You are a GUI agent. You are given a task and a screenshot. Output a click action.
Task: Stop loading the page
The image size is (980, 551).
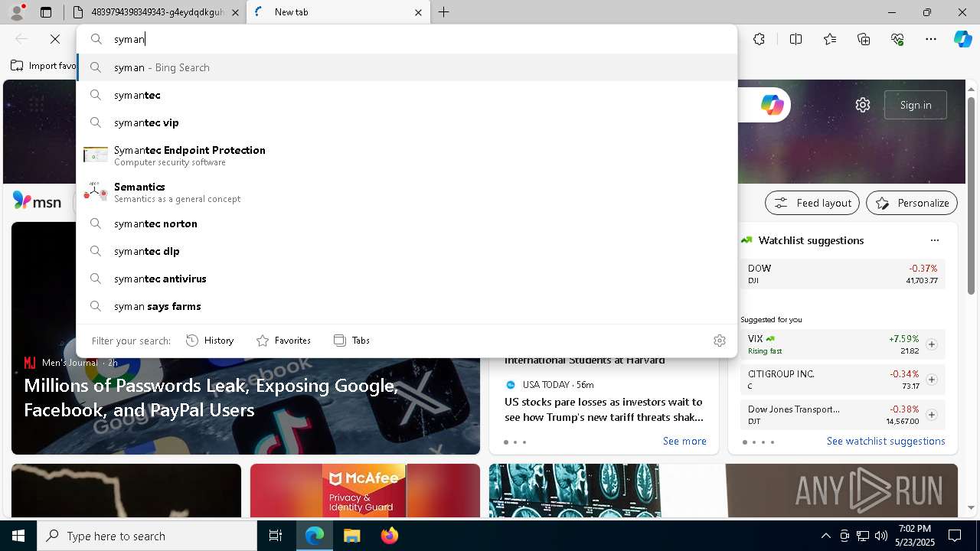click(x=55, y=39)
